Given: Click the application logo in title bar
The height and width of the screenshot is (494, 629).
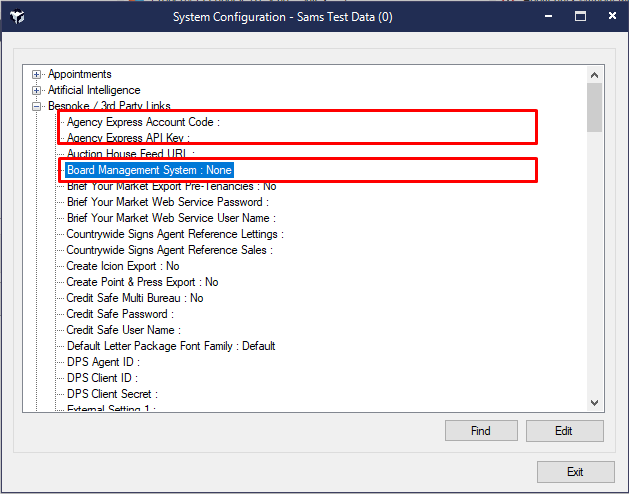Looking at the screenshot, I should click(17, 16).
